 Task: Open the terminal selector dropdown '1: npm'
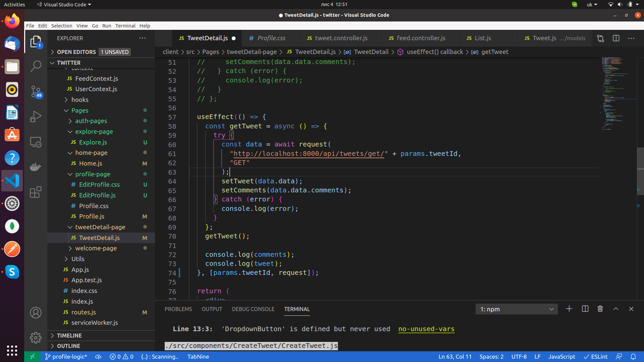click(x=517, y=309)
